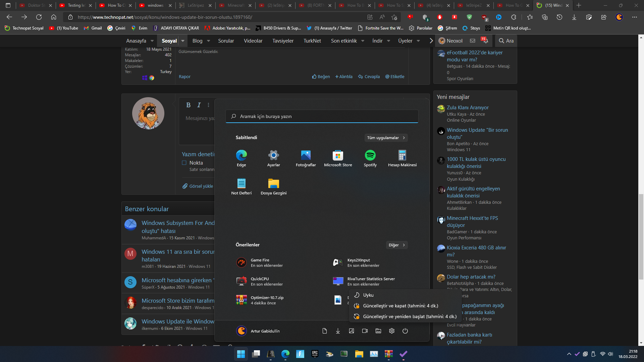Launch Hesap Makinesi calculator app

(402, 156)
